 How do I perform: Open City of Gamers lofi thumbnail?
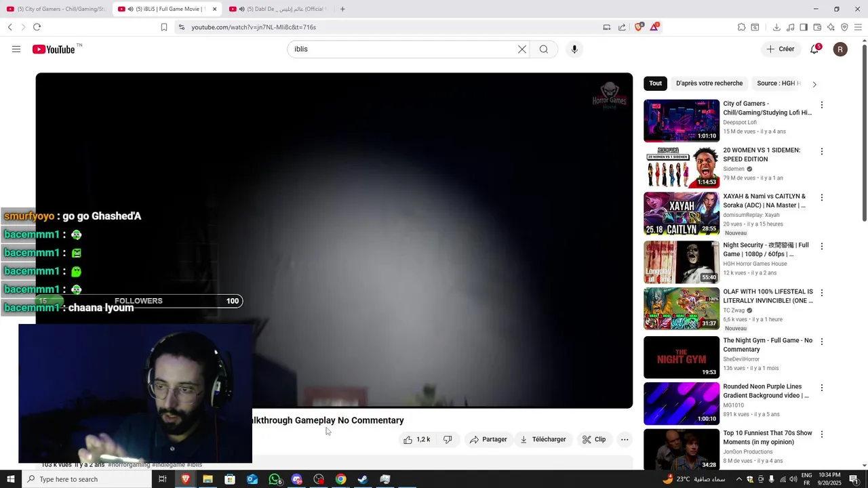pos(682,121)
